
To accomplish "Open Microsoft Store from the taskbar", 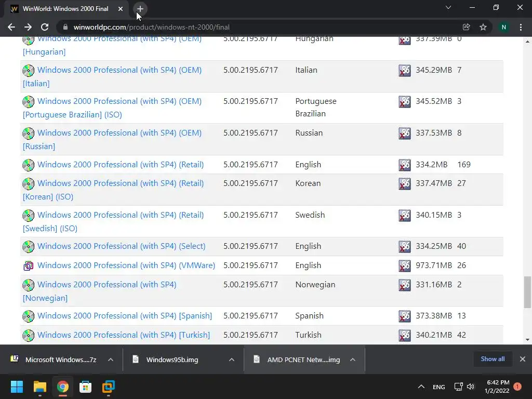I will (86, 387).
